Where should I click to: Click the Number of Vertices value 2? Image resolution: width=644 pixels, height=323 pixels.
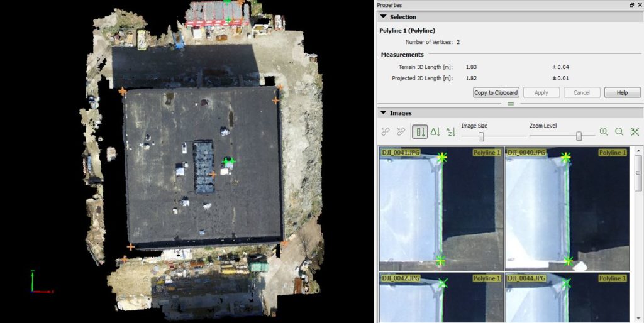458,42
